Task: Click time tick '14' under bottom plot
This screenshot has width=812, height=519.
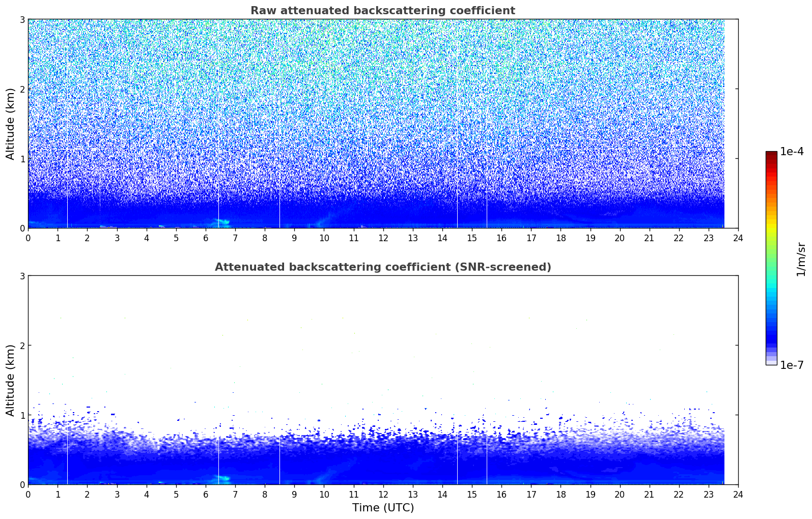Action: tap(442, 494)
